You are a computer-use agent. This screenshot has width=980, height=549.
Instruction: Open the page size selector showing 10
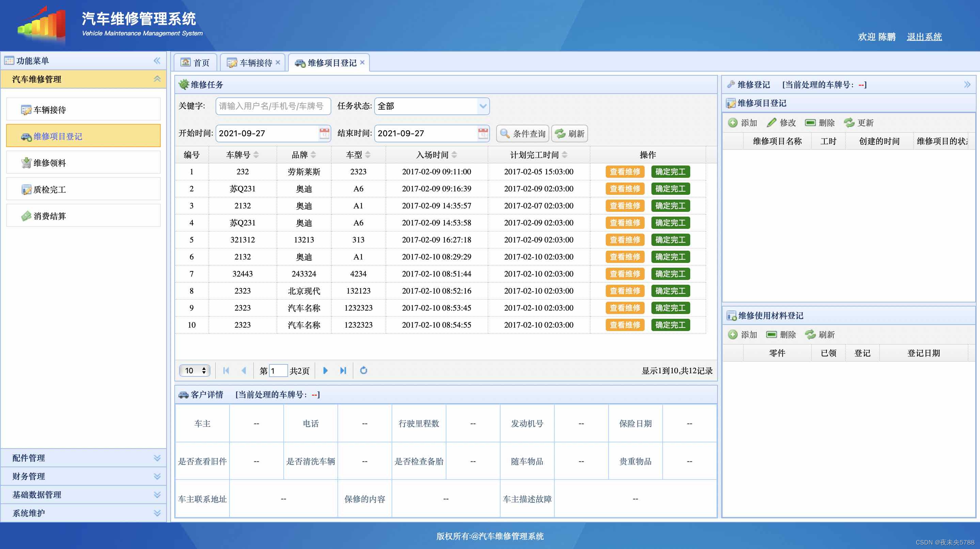point(195,370)
